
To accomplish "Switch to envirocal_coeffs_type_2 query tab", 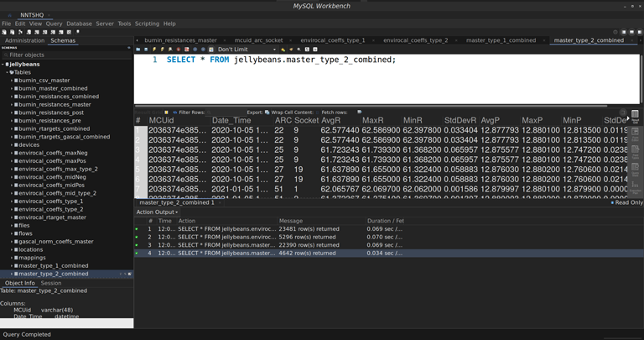I will 416,40.
